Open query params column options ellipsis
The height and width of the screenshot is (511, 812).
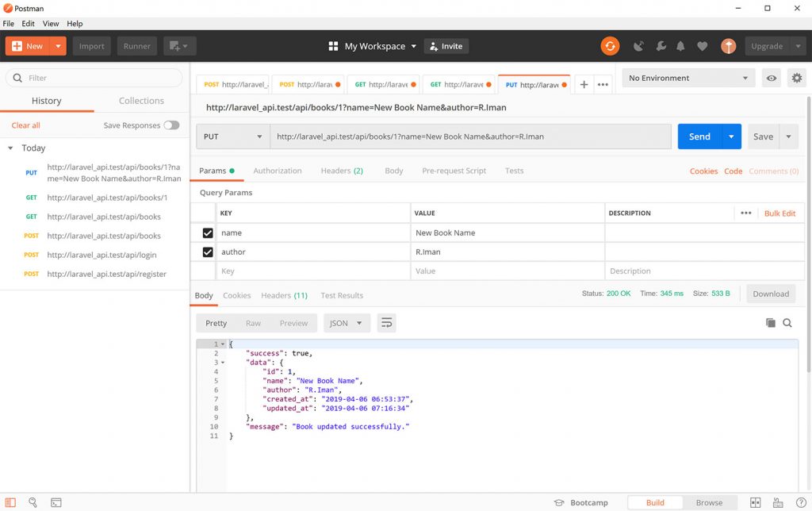tap(745, 213)
